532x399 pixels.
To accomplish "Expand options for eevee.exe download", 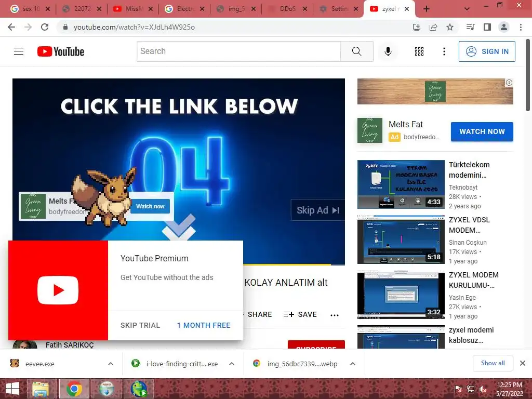I will [111, 364].
